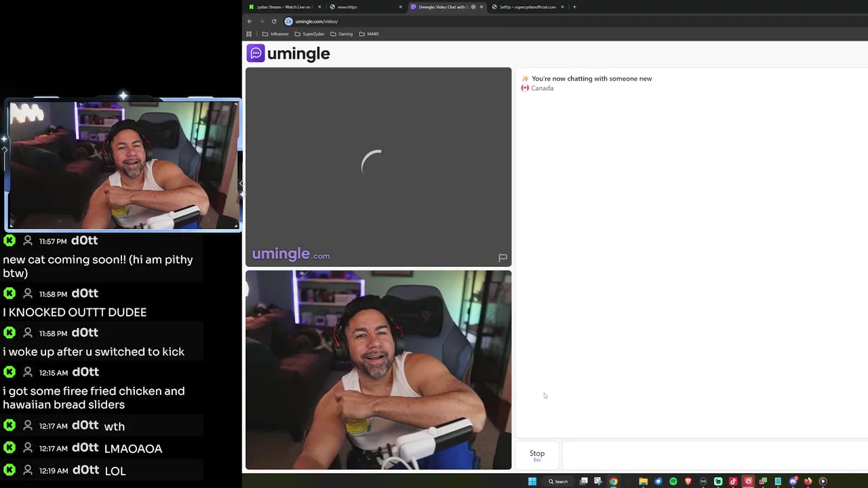Click "You're now chatting with someone new" text
Viewport: 868px width, 488px height.
click(591, 79)
